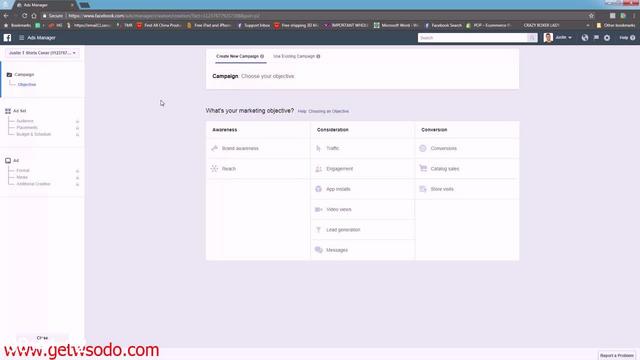The image size is (640, 360).
Task: Open the Support Inbox bookmark
Action: 253,25
